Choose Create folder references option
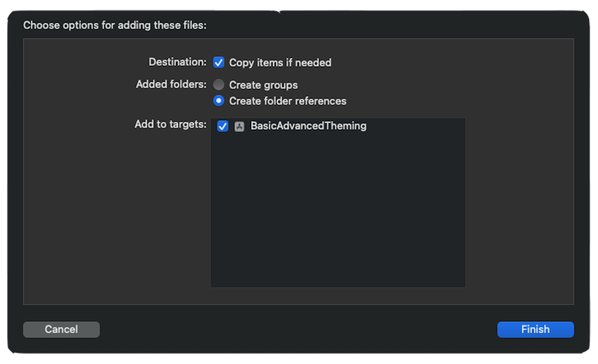598x364 pixels. [219, 101]
